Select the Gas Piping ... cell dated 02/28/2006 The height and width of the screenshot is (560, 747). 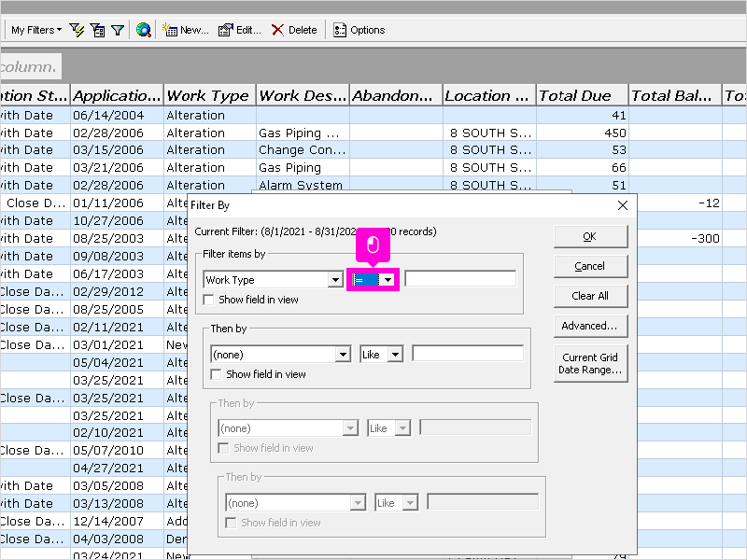(x=303, y=133)
